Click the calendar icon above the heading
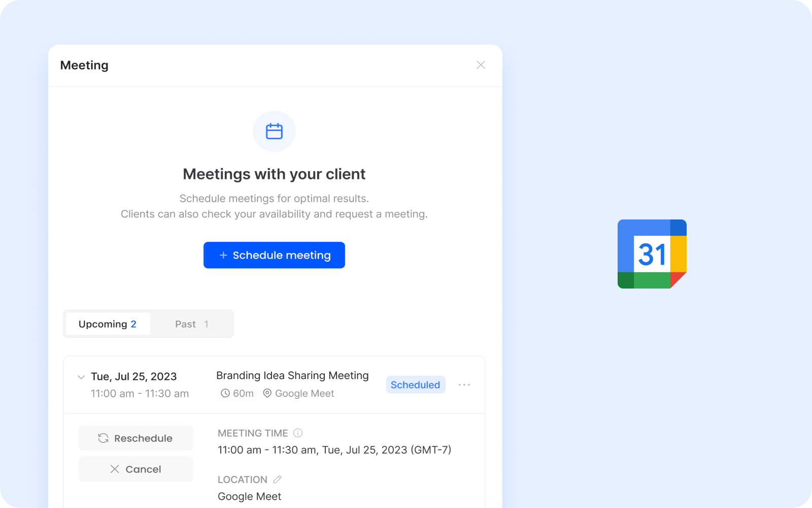 click(x=274, y=131)
